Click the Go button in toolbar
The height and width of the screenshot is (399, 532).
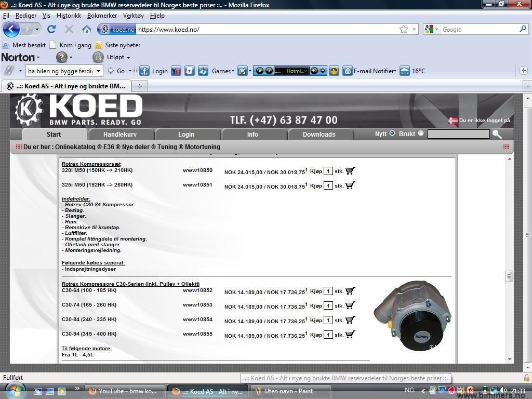click(x=116, y=71)
